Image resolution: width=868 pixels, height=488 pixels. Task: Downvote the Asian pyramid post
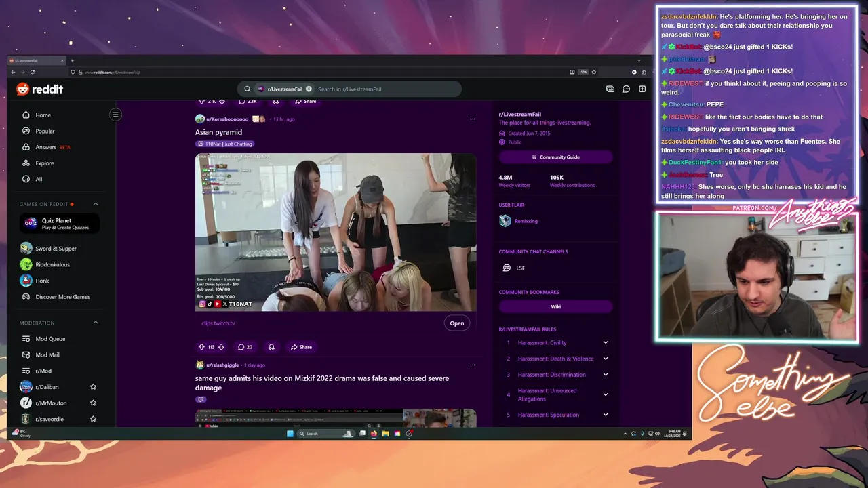[x=221, y=347]
